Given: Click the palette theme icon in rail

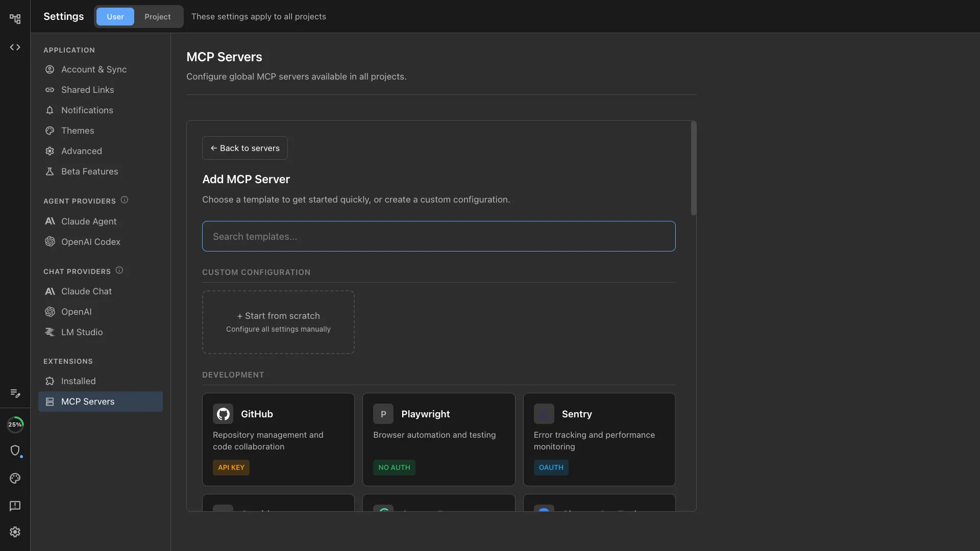Looking at the screenshot, I should click(x=15, y=479).
